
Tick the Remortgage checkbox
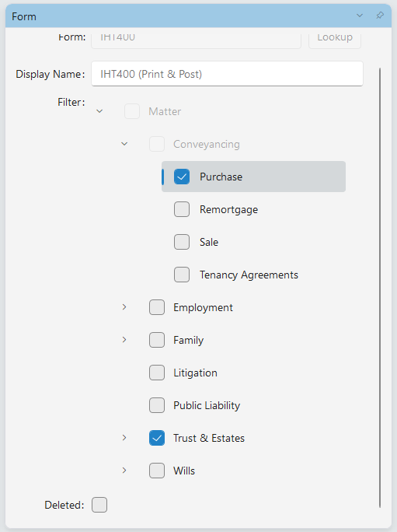(182, 209)
